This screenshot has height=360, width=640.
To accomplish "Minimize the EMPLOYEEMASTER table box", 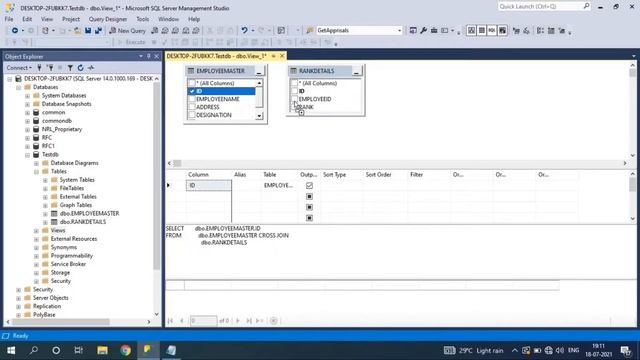I will click(x=259, y=71).
